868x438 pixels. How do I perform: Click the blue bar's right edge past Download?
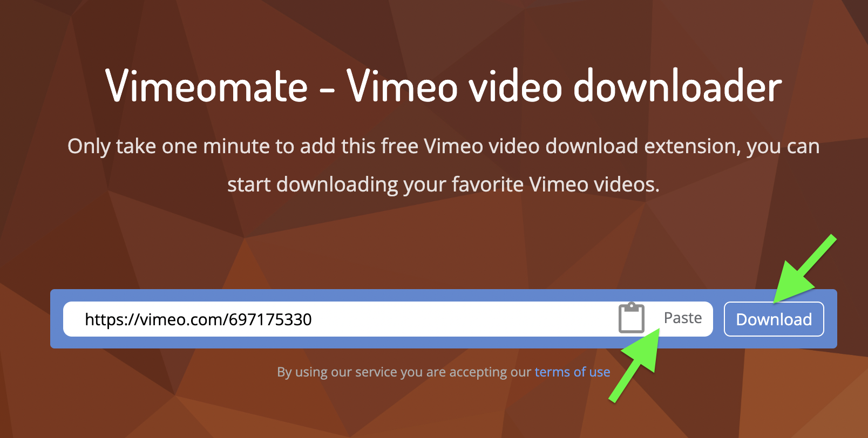[831, 319]
